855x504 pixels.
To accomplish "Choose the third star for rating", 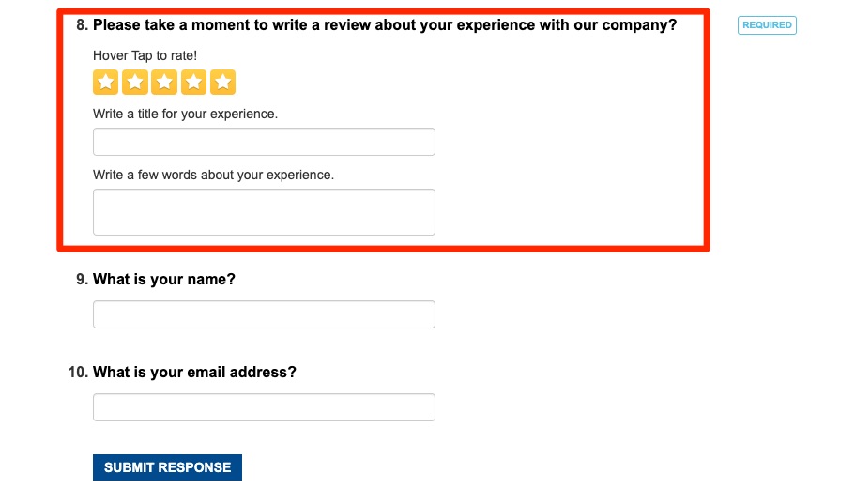I will tap(164, 83).
